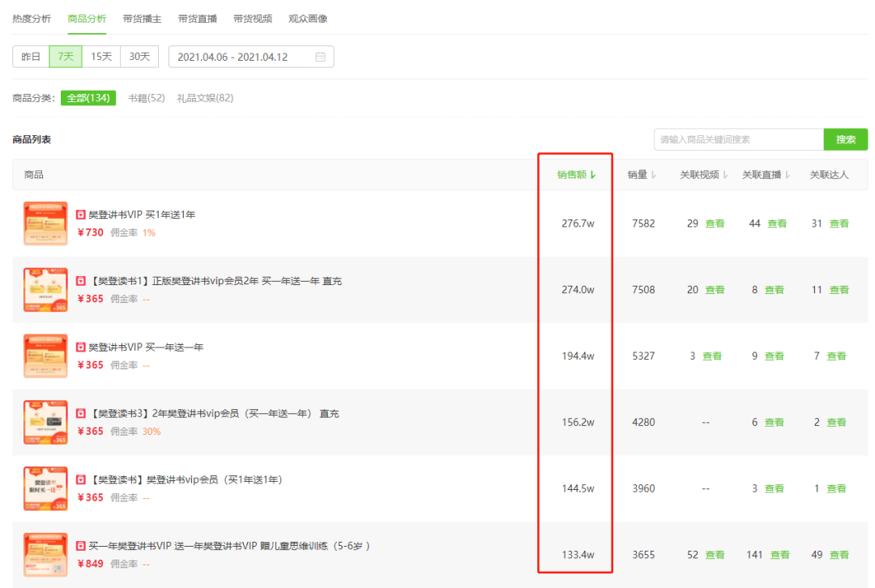Focus the product keyword search field
The width and height of the screenshot is (875, 588).
(738, 139)
